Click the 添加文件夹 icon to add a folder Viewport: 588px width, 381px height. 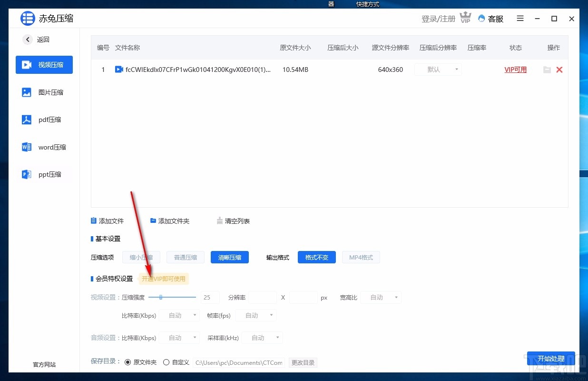click(153, 221)
